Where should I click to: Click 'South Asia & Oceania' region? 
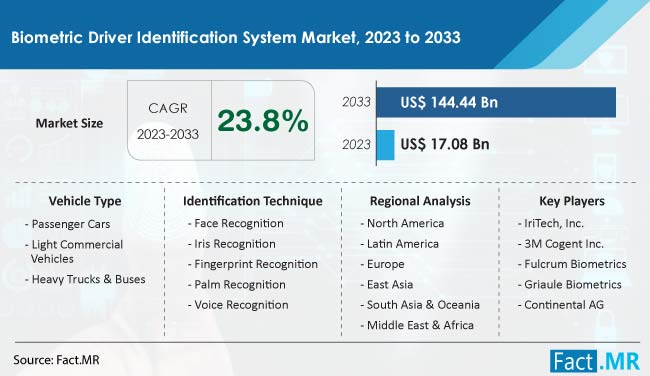[x=420, y=305]
